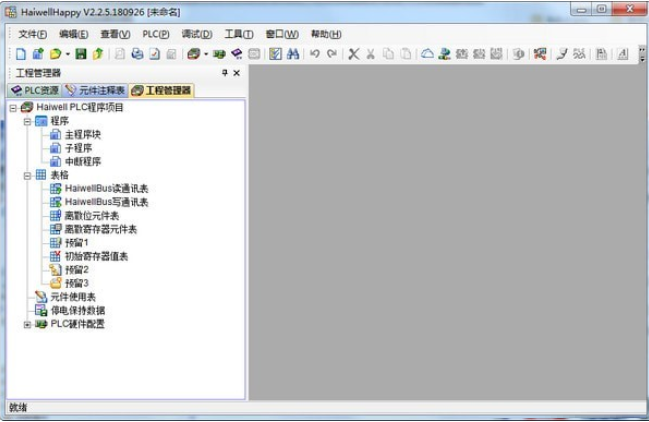Collapse the 表格 tree node

[x=27, y=175]
